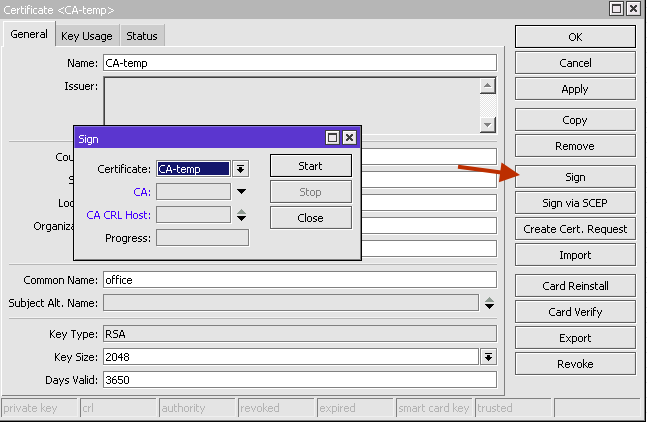The image size is (647, 422).
Task: Expand the Subject Alt. Name field arrows
Action: (489, 303)
